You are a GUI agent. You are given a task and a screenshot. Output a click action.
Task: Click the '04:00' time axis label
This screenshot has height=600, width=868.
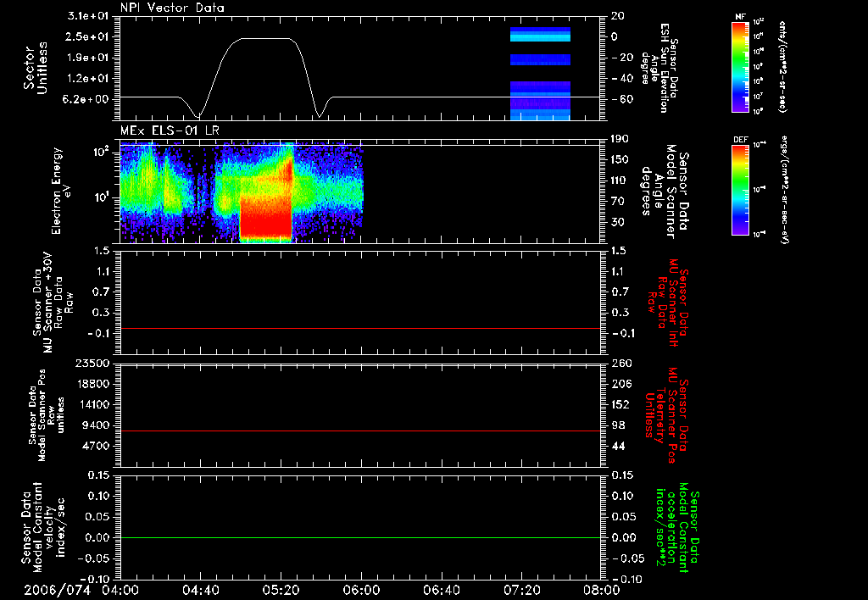coord(120,590)
